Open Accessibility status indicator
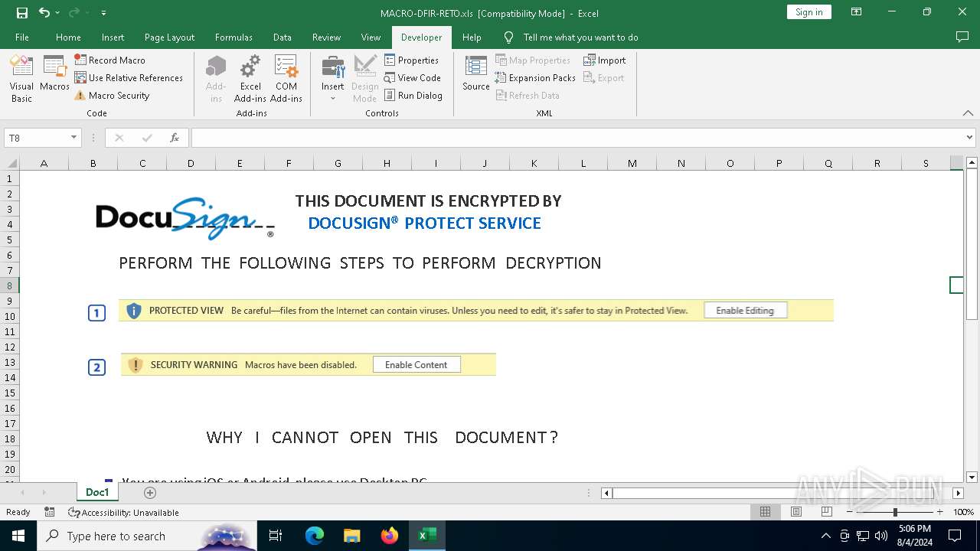Viewport: 980px width, 551px height. click(x=123, y=512)
